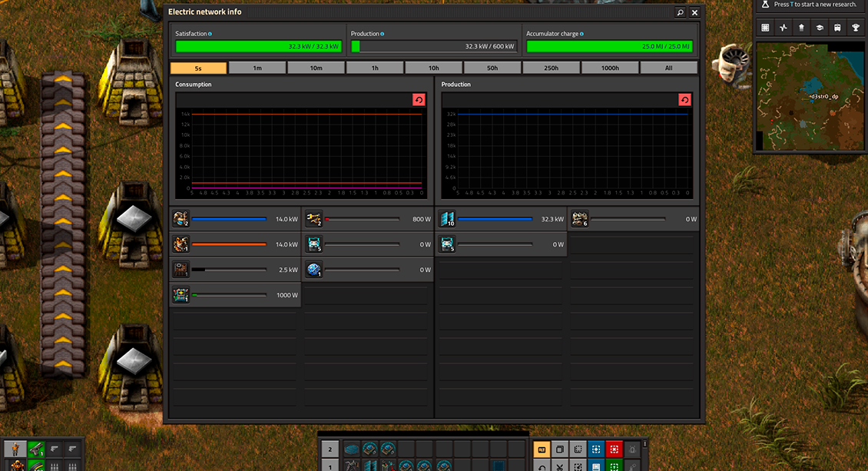Open the technology tree icon
This screenshot has width=868, height=471.
tap(819, 28)
